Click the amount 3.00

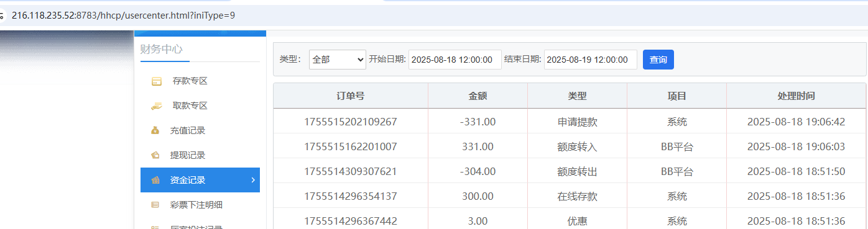pyautogui.click(x=478, y=221)
